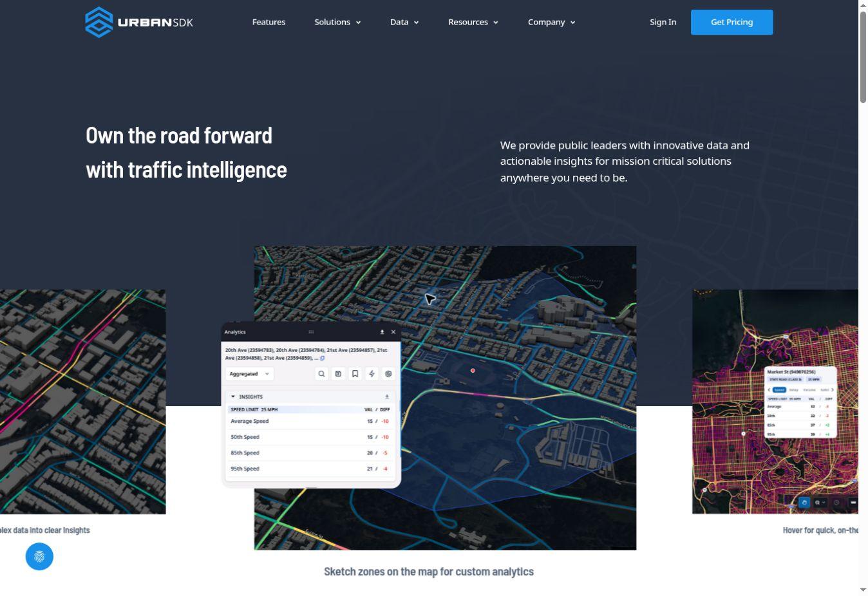The height and width of the screenshot is (596, 868).
Task: Click the left 3D city map thumbnail
Action: click(82, 402)
